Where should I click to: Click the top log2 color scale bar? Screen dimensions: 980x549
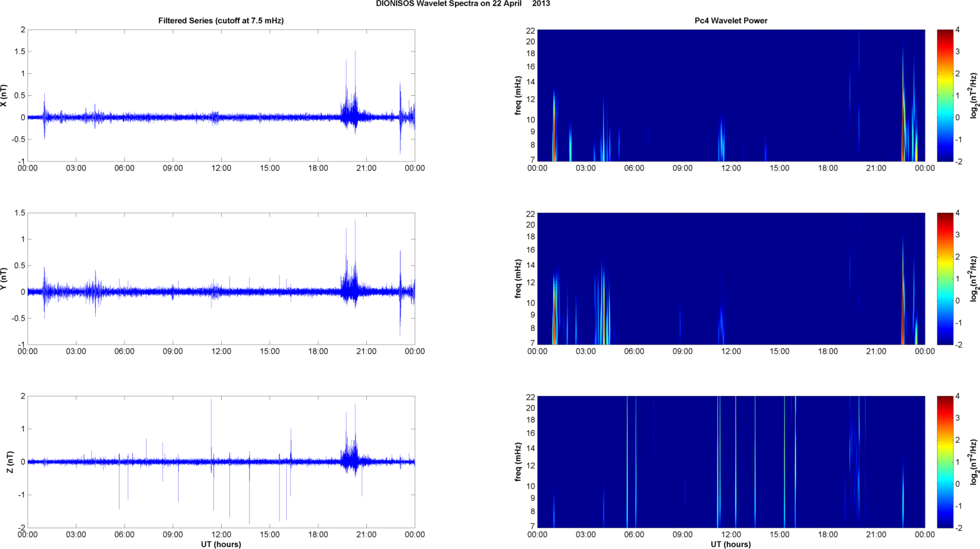coord(945,95)
